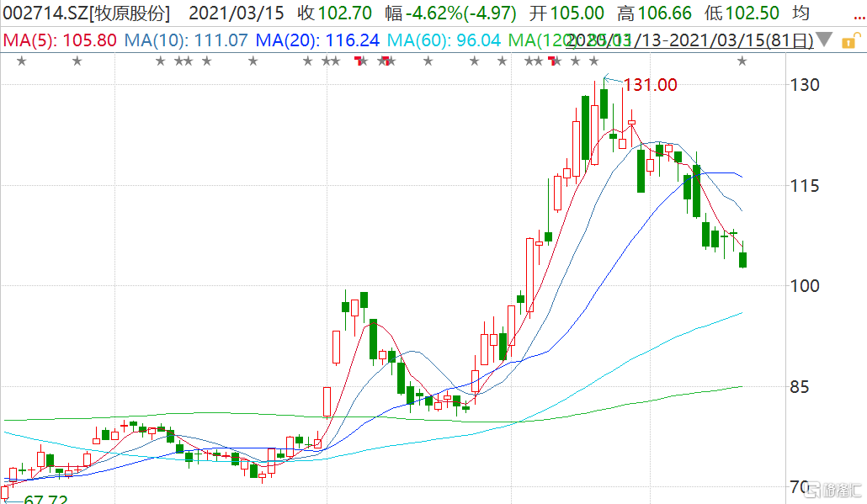The width and height of the screenshot is (867, 504).
Task: Select the rightmost star event marker
Action: pos(742,61)
